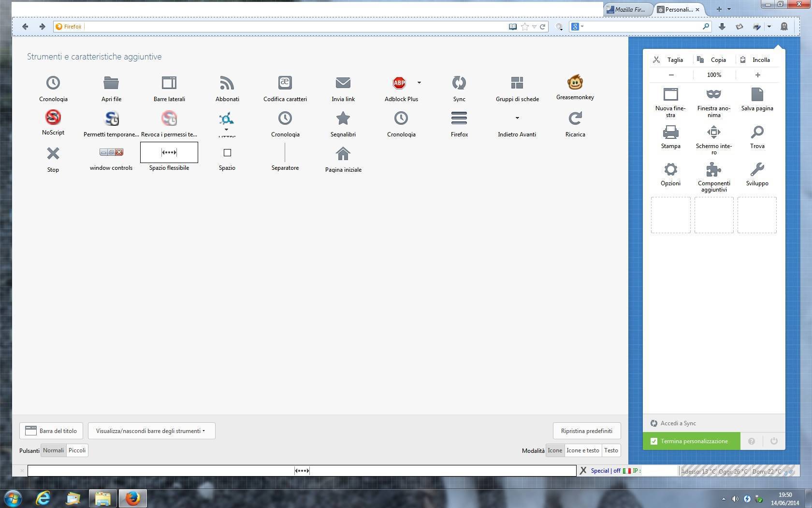
Task: Select the Gruppi di schede icon
Action: [517, 83]
